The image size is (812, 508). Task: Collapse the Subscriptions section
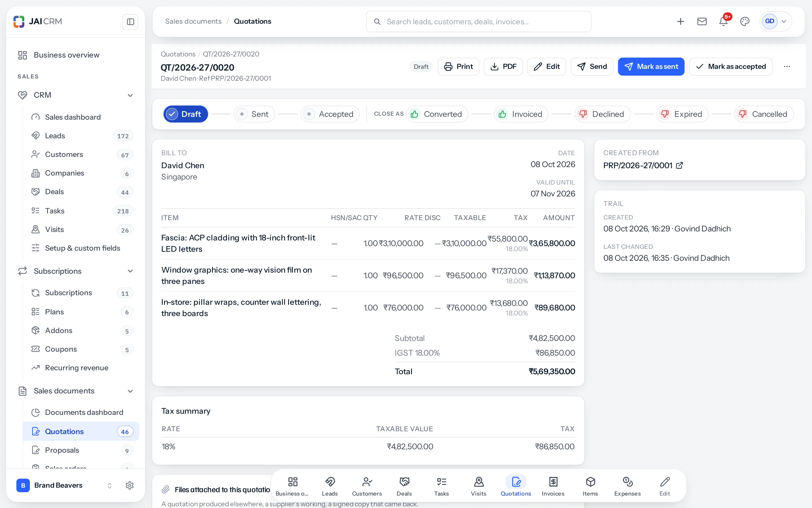tap(130, 271)
